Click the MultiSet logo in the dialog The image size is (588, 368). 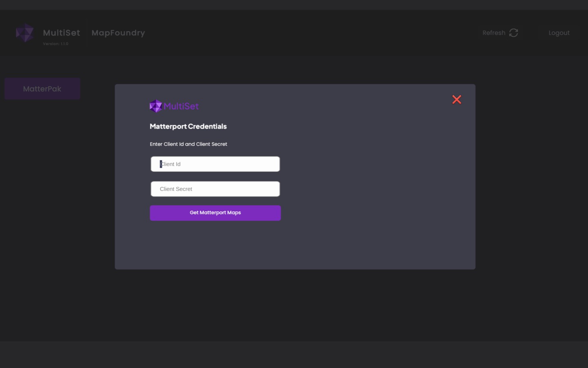click(174, 106)
